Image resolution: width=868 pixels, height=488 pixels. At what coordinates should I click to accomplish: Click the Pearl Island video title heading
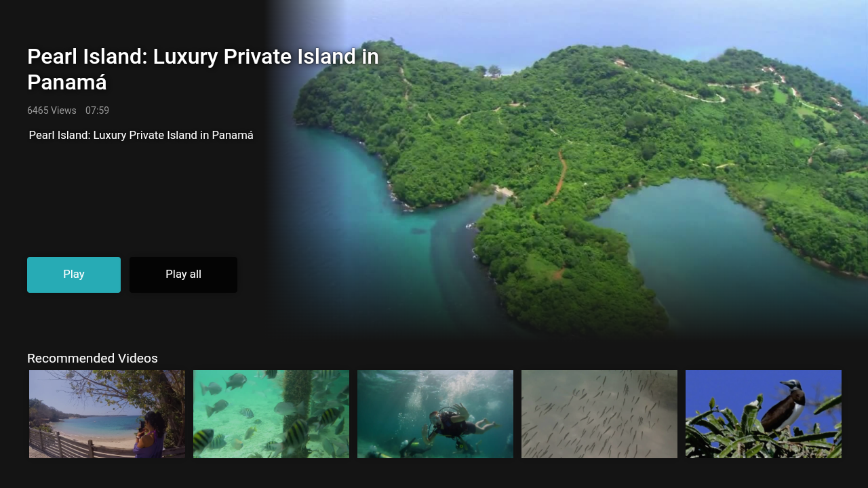(203, 69)
